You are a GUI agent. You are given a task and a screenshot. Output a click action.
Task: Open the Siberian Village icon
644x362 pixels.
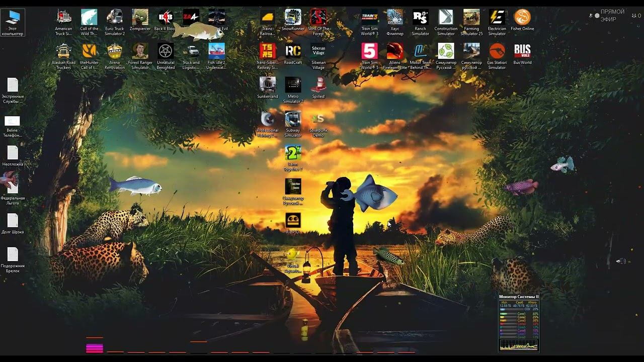pyautogui.click(x=318, y=56)
